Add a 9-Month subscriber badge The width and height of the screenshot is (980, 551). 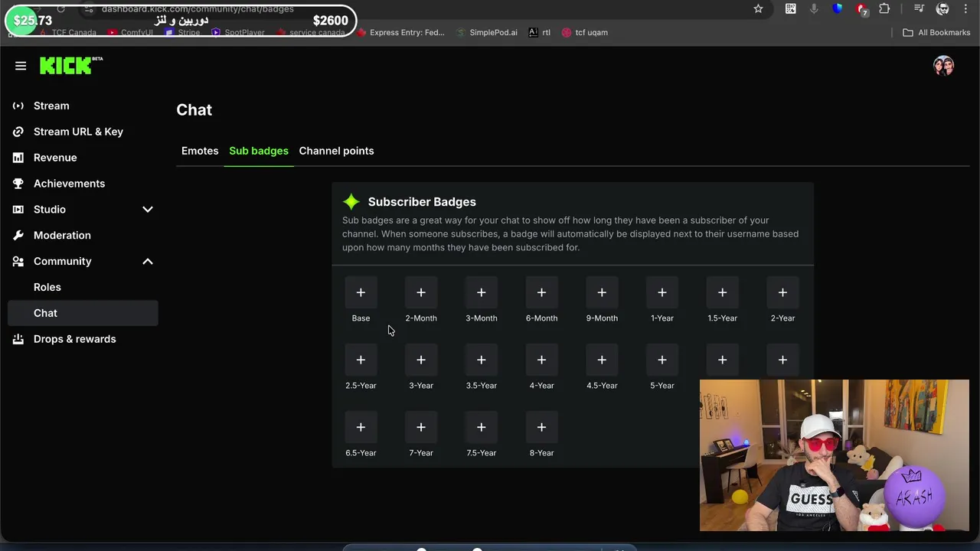(602, 292)
